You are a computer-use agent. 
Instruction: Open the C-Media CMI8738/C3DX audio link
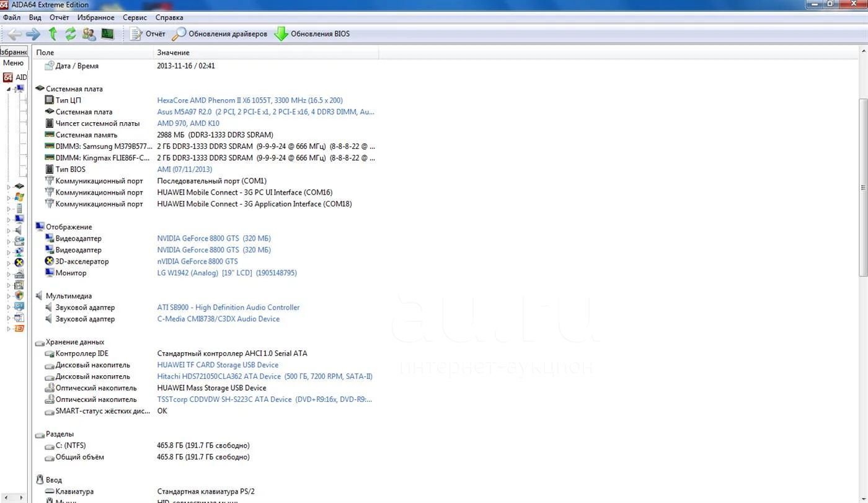tap(218, 319)
